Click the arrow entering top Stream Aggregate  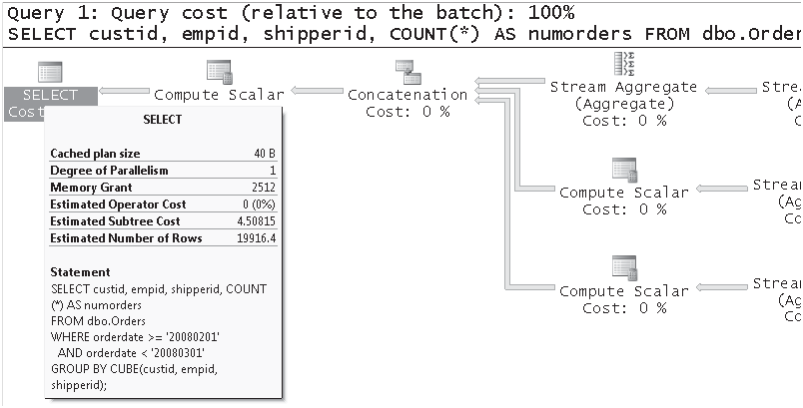(x=731, y=91)
